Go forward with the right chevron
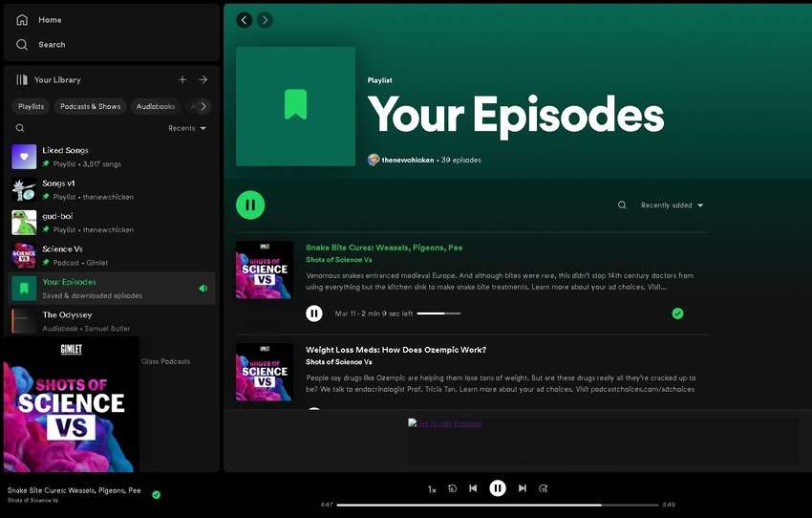The image size is (812, 518). [x=265, y=20]
